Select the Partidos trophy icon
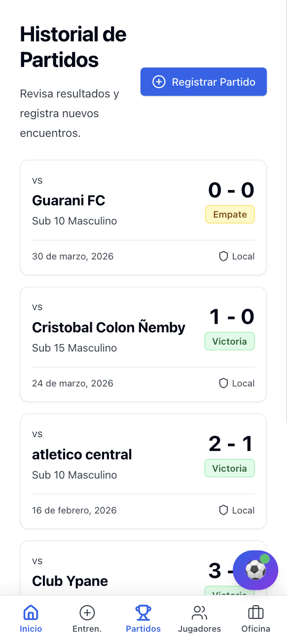This screenshot has width=287, height=644. 143,612
